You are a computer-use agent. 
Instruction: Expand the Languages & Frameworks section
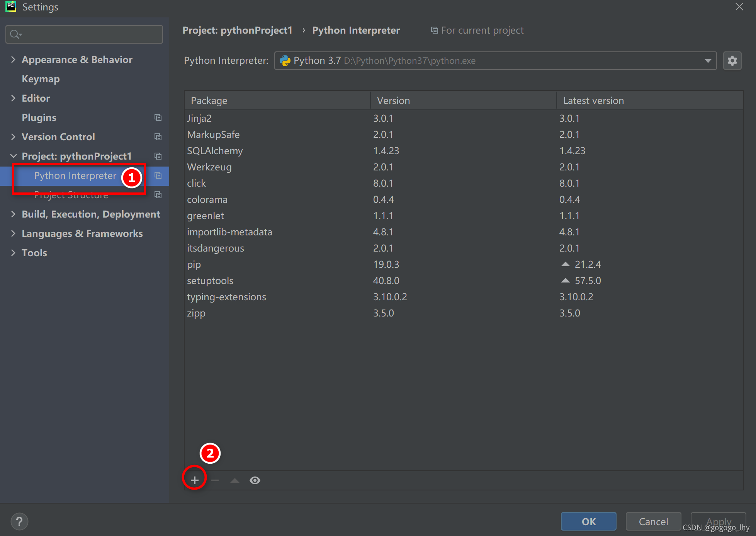13,233
